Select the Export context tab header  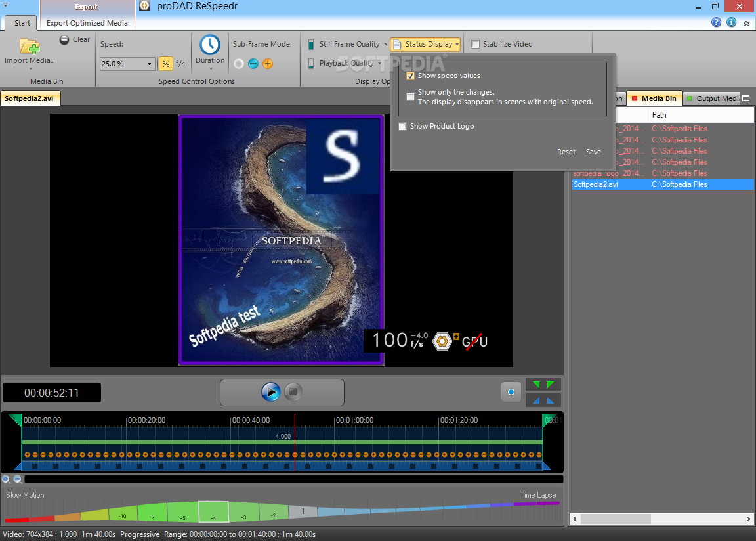tap(87, 7)
